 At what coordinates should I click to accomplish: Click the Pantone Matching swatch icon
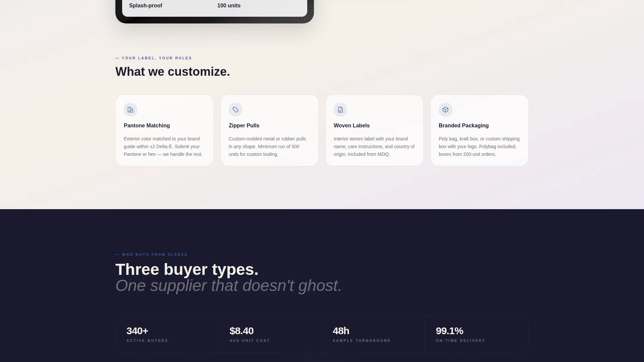point(130,110)
